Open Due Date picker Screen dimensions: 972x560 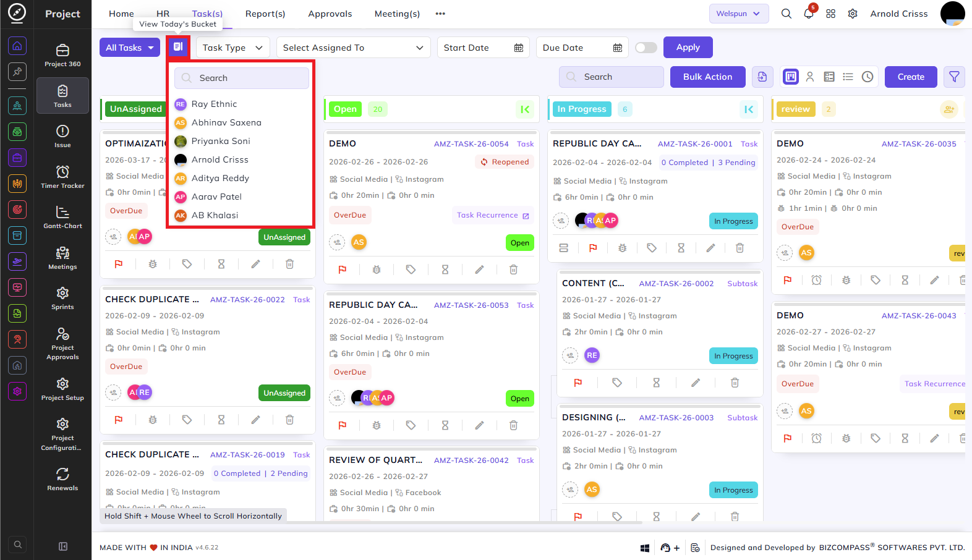(582, 48)
